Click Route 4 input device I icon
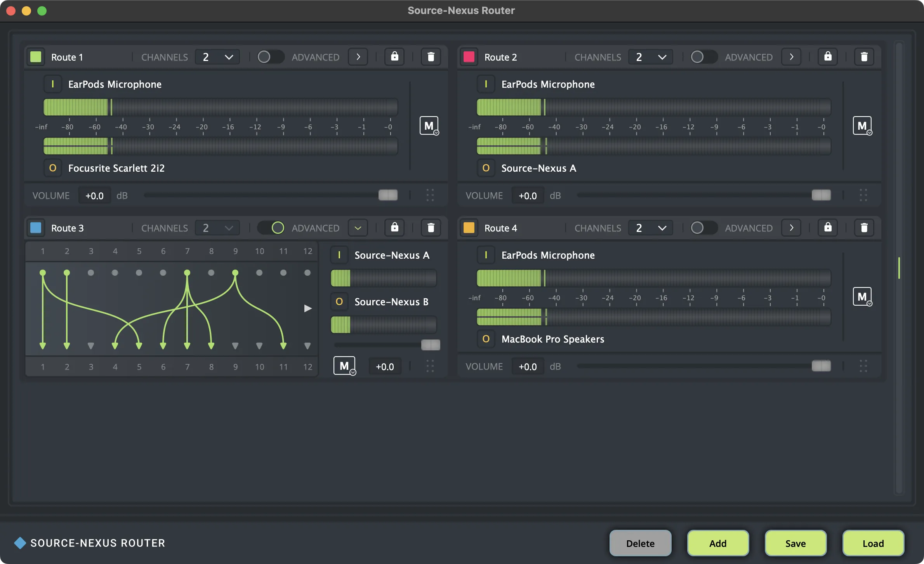 click(x=486, y=255)
